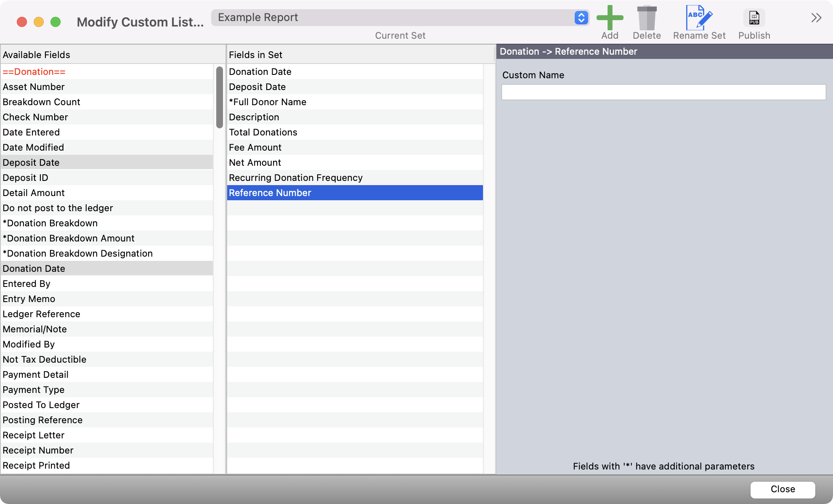The height and width of the screenshot is (504, 833).
Task: Click into Custom Name text field
Action: (x=663, y=92)
